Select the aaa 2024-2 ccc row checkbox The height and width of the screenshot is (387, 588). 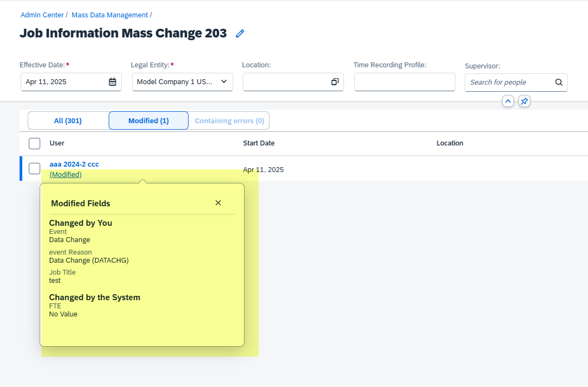(34, 169)
